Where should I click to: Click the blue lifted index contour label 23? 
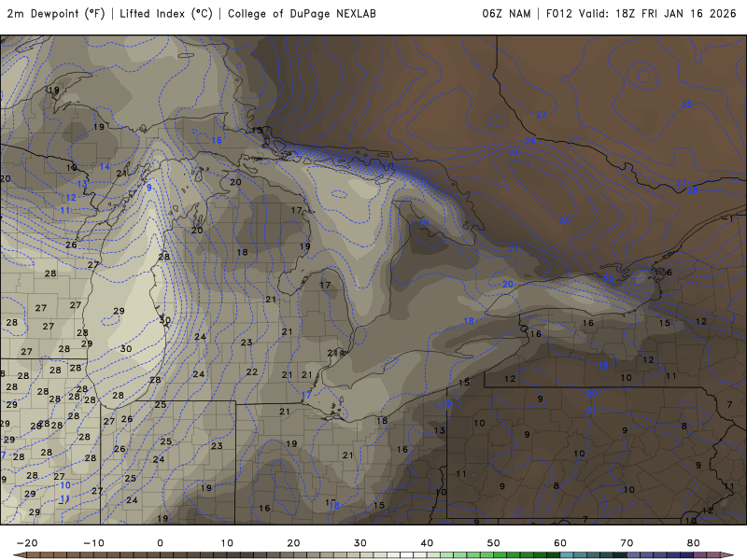point(564,220)
